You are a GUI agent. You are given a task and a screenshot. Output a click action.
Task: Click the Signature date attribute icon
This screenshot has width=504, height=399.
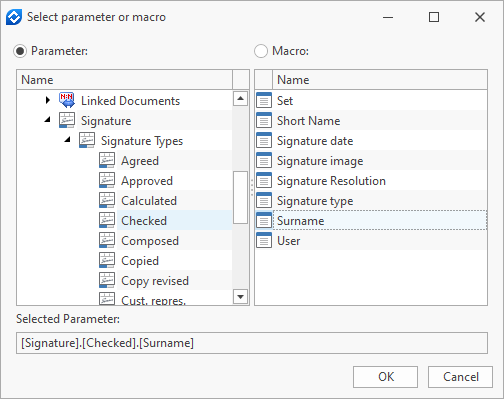pos(264,140)
